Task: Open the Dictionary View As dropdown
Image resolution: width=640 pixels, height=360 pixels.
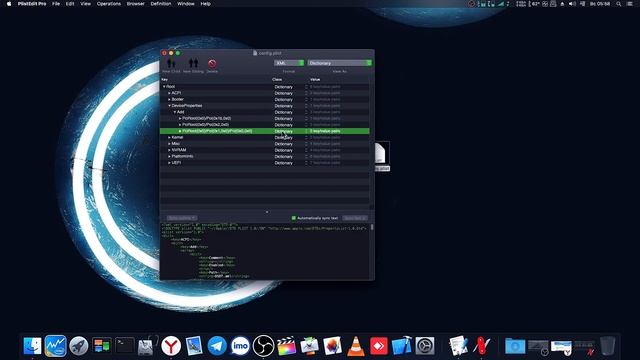Action: (340, 63)
